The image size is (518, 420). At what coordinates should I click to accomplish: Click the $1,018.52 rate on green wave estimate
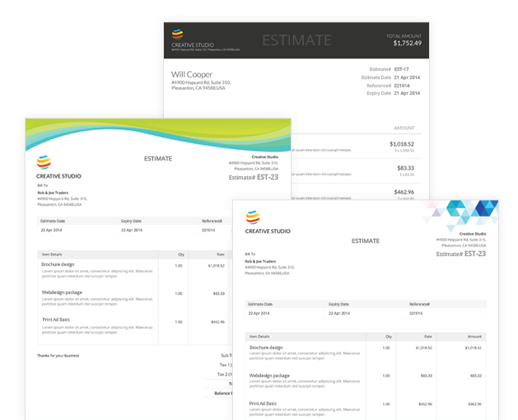pos(217,266)
